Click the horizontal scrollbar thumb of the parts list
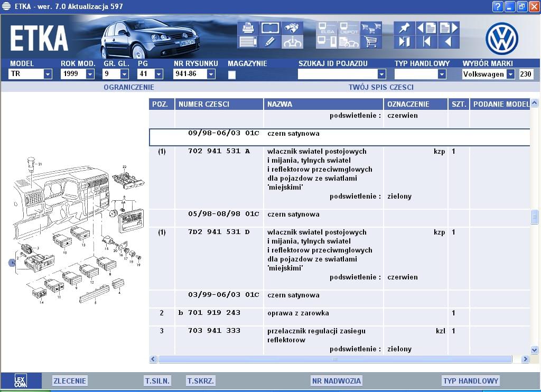The width and height of the screenshot is (541, 392). pos(334,359)
